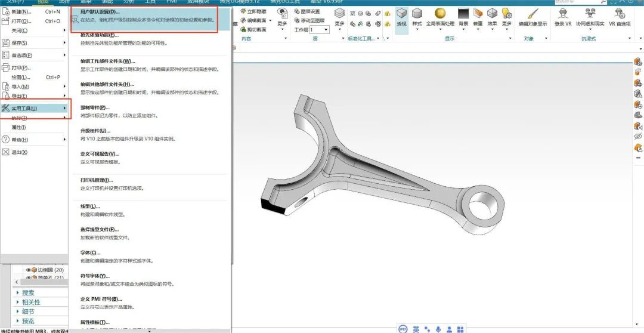Click the search box in title bar
The image size is (644, 333).
tap(580, 2)
